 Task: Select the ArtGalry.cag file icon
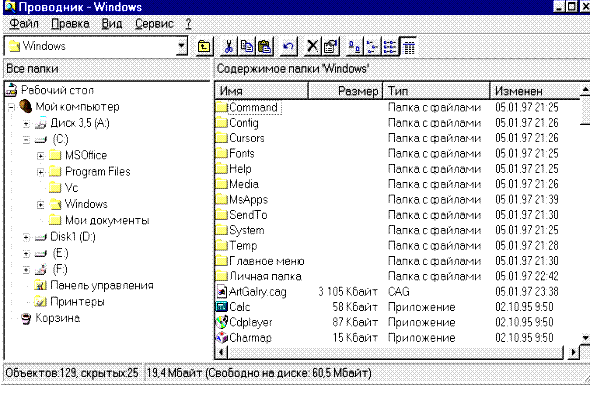point(222,291)
